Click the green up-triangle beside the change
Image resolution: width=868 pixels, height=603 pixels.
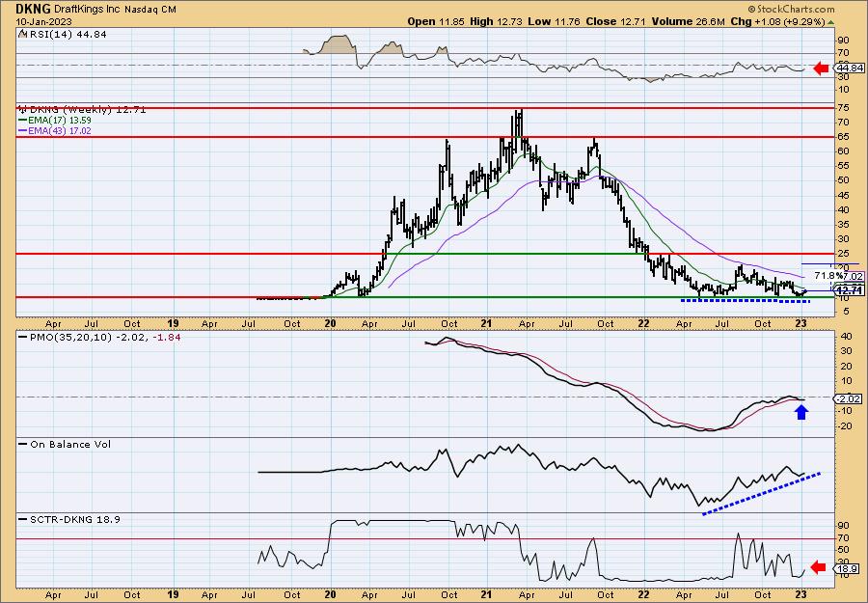[x=831, y=22]
